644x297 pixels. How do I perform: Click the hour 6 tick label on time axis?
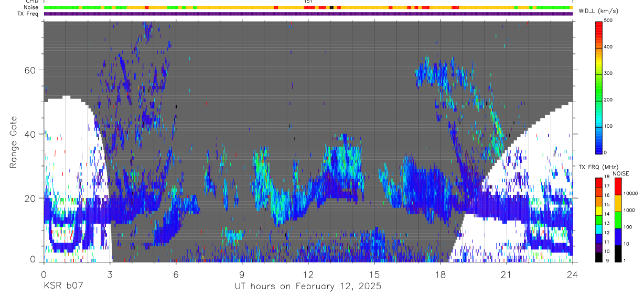pos(176,274)
